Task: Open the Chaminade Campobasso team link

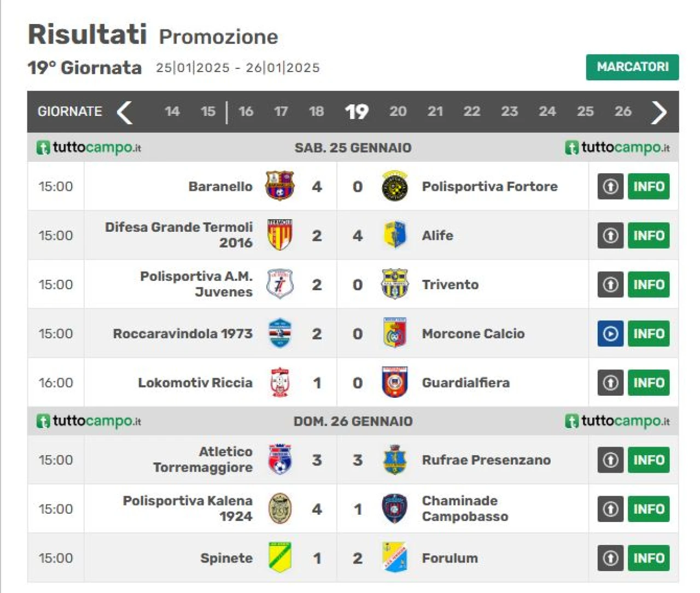Action: (x=465, y=508)
